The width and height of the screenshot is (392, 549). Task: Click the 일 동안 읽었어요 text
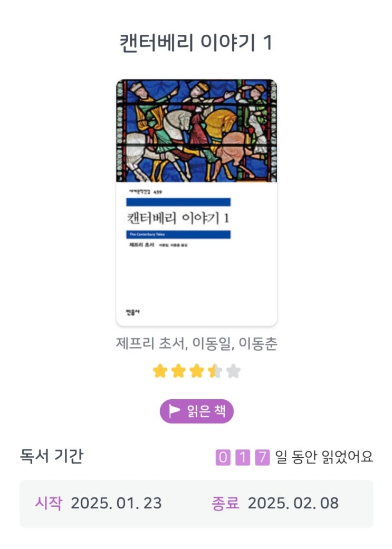tap(324, 457)
